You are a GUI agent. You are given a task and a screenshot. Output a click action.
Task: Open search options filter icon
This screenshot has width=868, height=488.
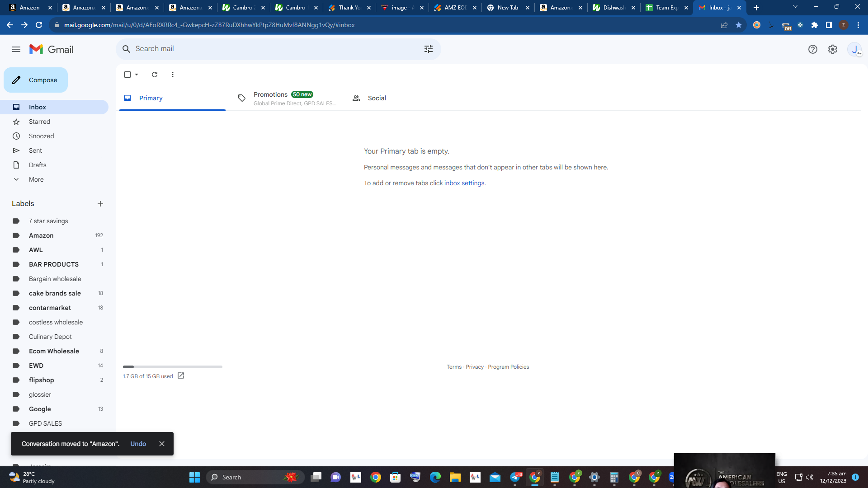429,49
